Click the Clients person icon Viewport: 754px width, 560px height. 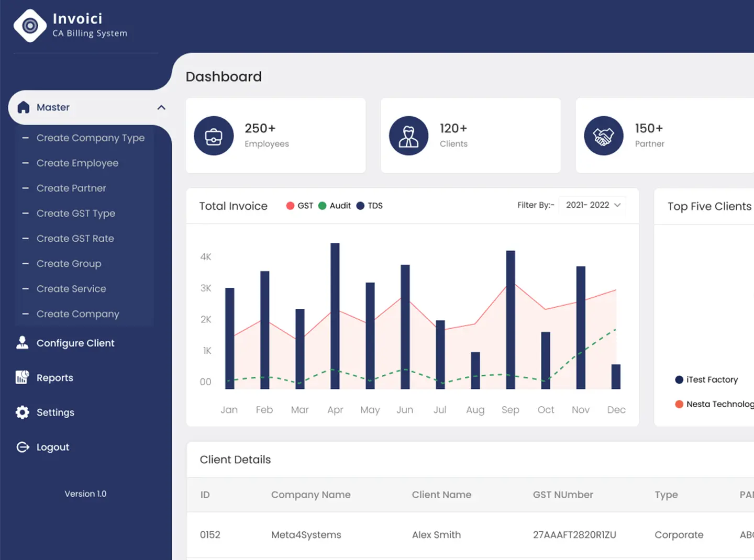pos(408,136)
